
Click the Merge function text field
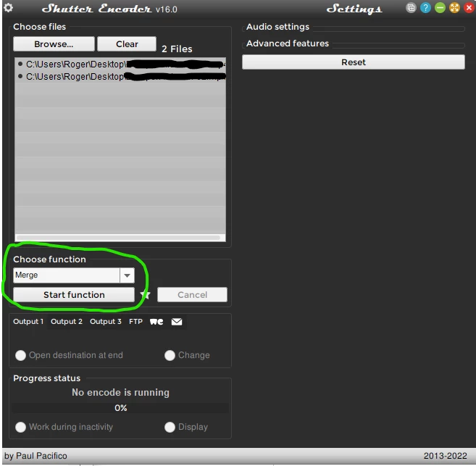(67, 275)
